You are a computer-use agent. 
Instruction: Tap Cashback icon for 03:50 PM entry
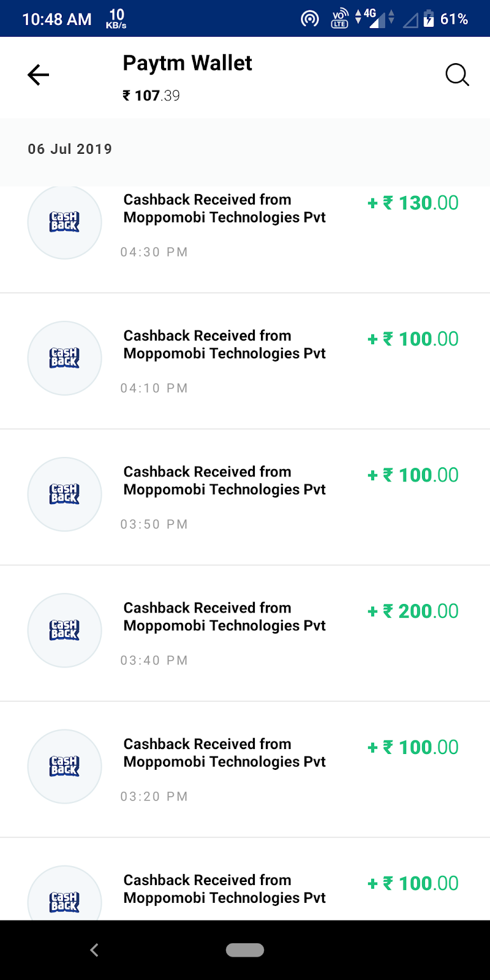coord(64,494)
